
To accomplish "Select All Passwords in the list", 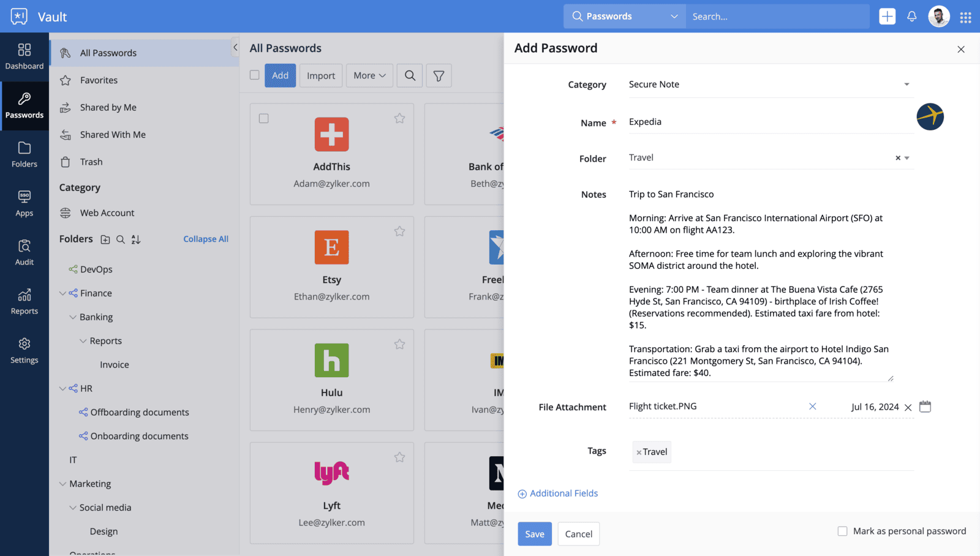I will 144,53.
